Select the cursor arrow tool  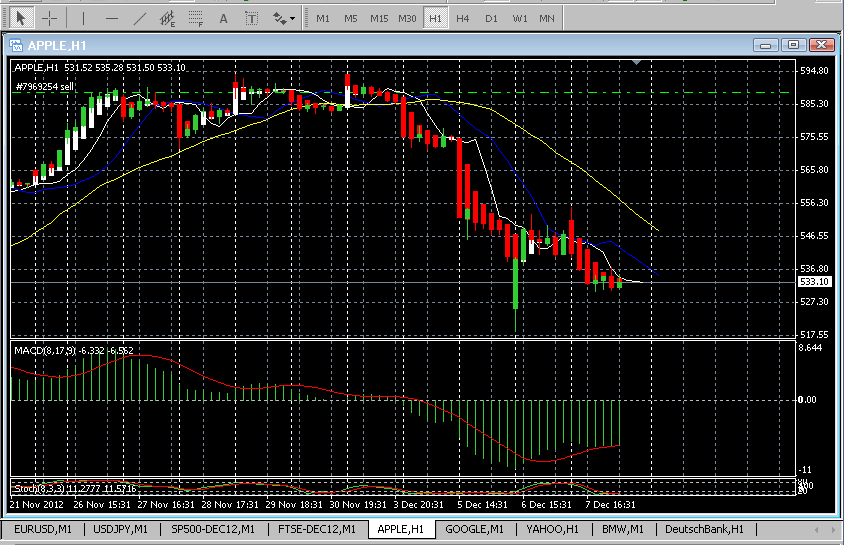tap(21, 18)
